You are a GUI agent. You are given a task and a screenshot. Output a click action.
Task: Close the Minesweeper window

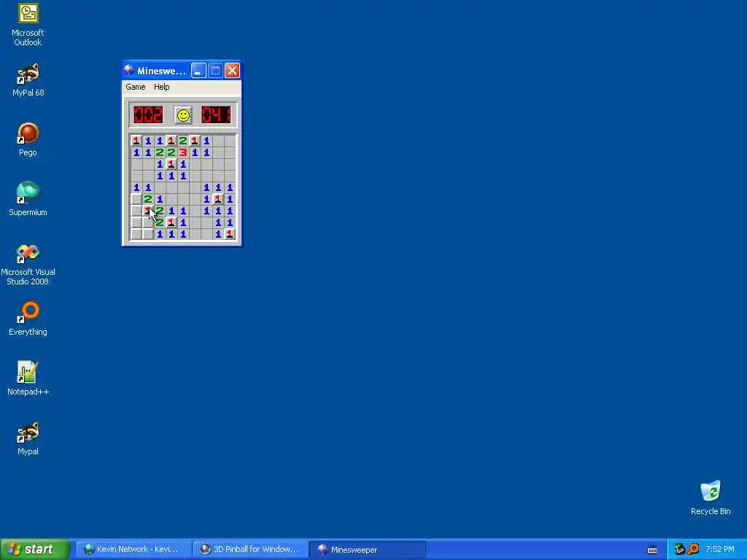coord(232,71)
